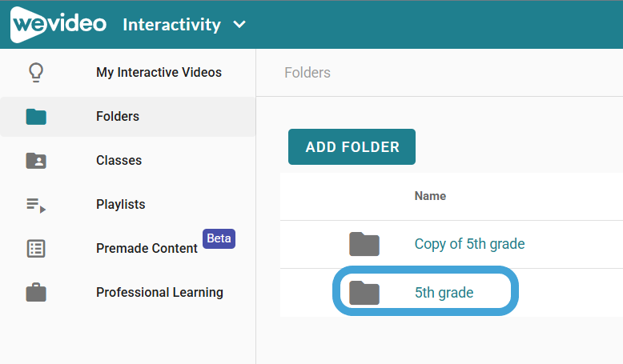Click the Premade Content list icon
The height and width of the screenshot is (364, 623).
(x=36, y=249)
